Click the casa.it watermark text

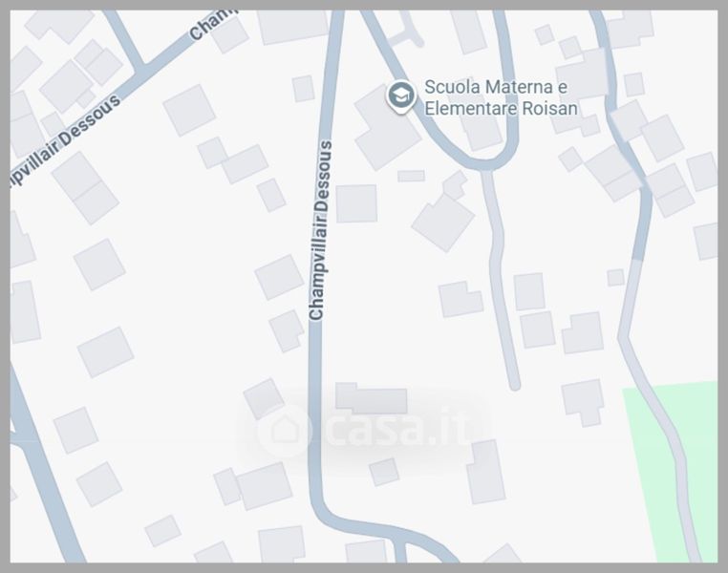point(397,427)
